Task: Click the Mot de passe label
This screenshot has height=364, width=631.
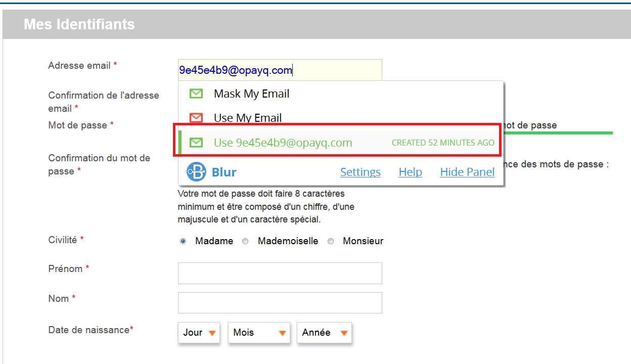Action: click(x=81, y=125)
